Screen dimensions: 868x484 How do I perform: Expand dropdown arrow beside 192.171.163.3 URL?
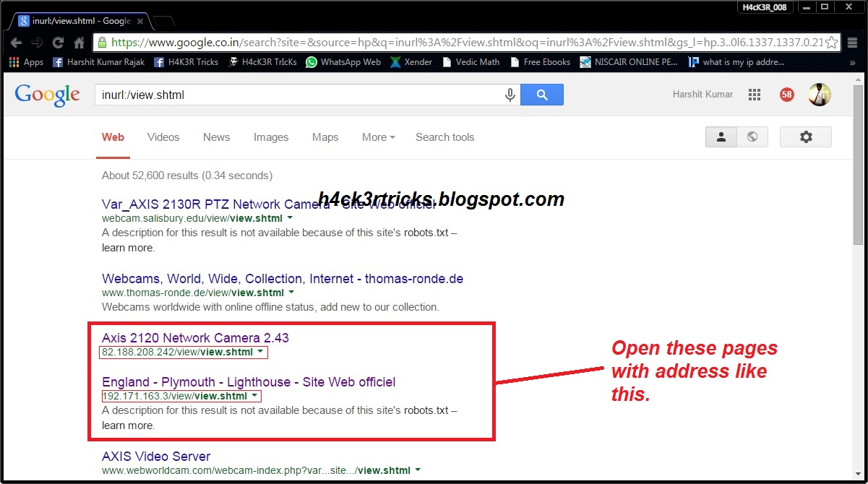pos(254,396)
